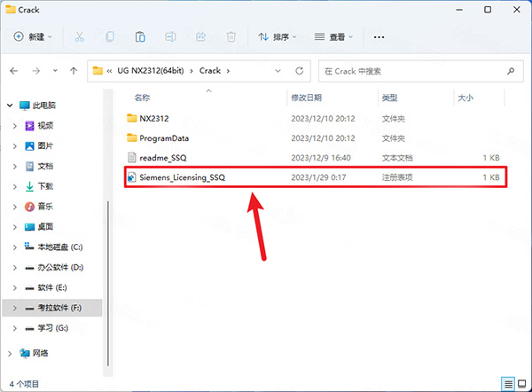Click the 2023/1/29 0:17 date cell
Screen dimensions: 532x392
tap(318, 177)
